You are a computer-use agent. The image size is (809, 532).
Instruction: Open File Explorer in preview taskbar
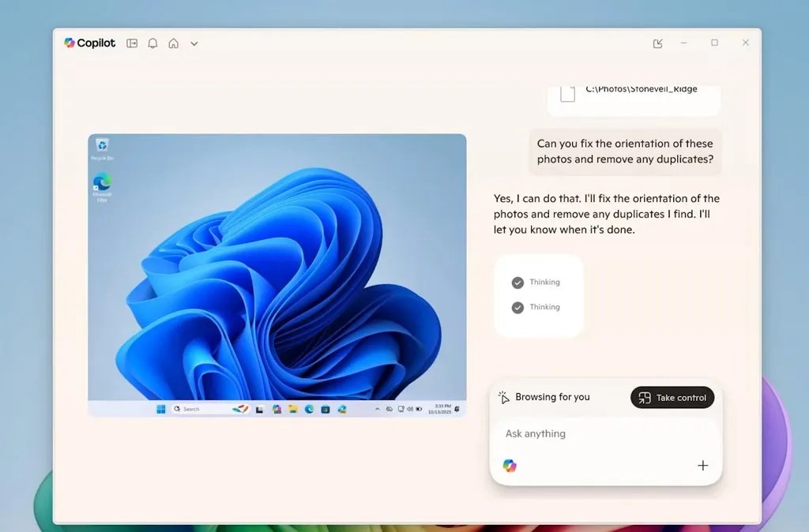(293, 409)
